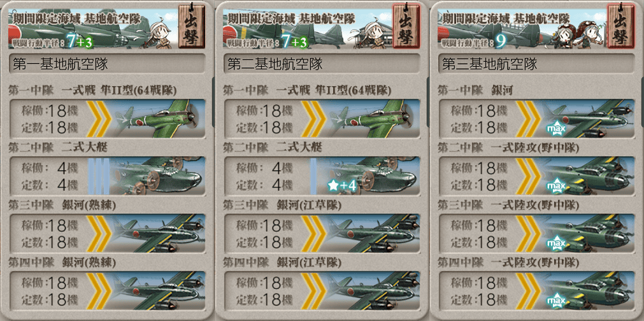Choose the fourth squadron 銀河(熟練) plane in the first air base
Screen dimensions: 644x321
(x=158, y=290)
